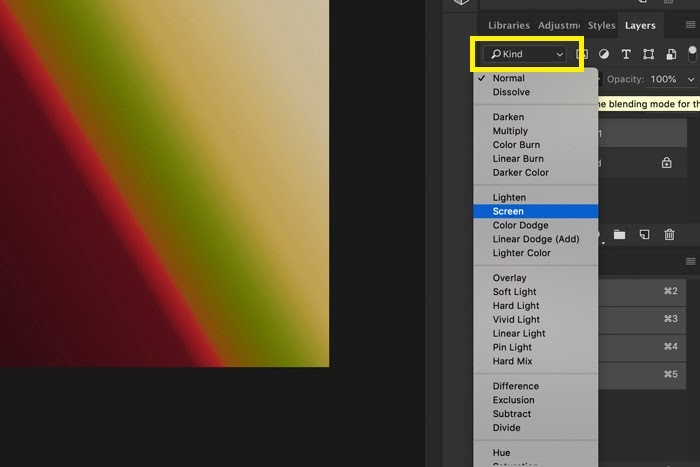Open the Layers panel hamburger menu
700x467 pixels.
click(689, 25)
